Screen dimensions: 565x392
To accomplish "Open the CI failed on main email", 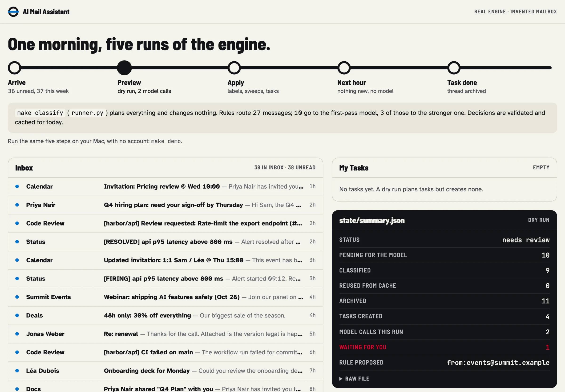I will coord(165,352).
